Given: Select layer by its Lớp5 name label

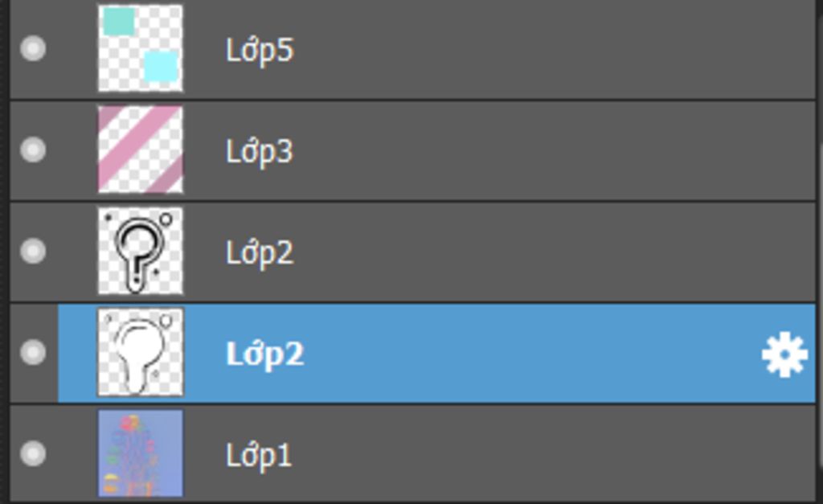Looking at the screenshot, I should coord(260,51).
